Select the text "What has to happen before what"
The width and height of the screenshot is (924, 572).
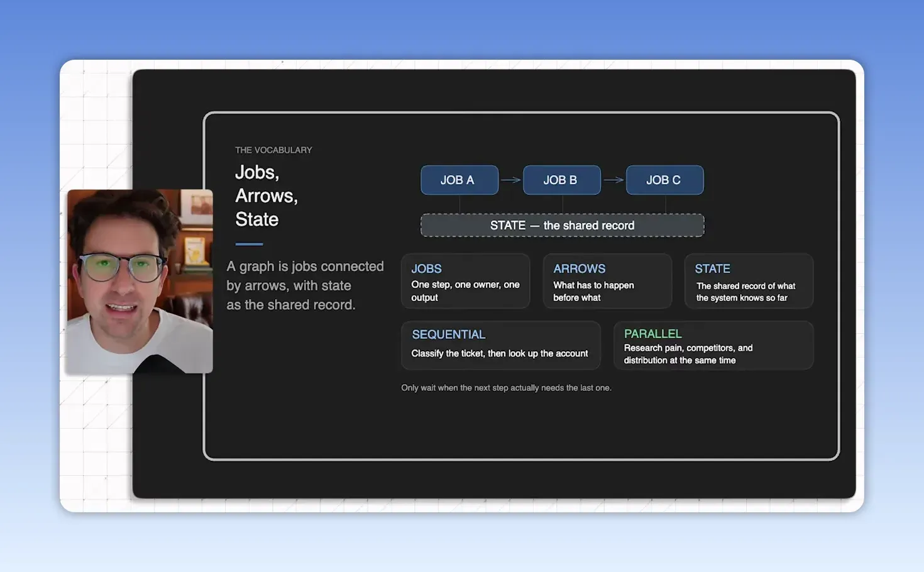point(593,292)
